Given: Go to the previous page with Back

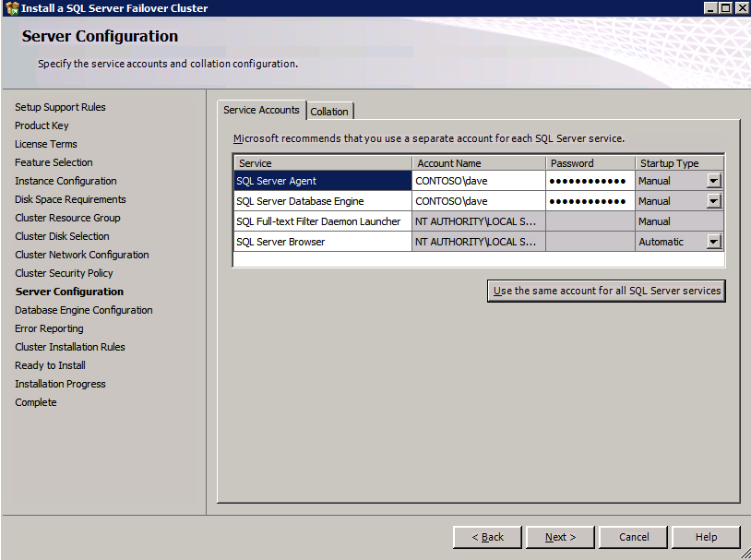Looking at the screenshot, I should point(487,537).
